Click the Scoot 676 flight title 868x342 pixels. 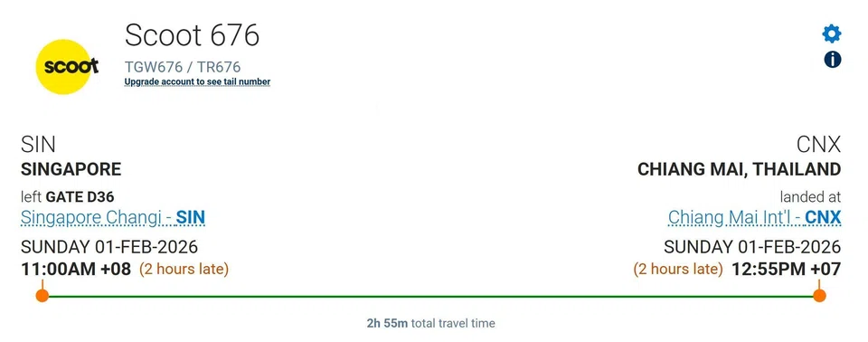[192, 35]
